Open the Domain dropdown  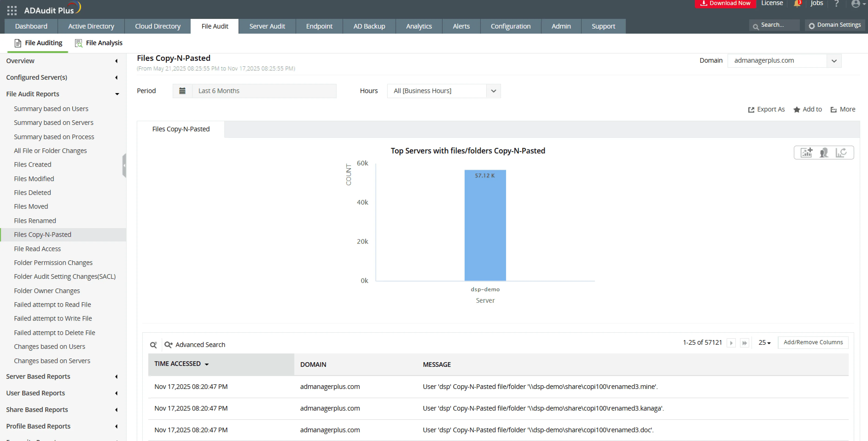784,61
